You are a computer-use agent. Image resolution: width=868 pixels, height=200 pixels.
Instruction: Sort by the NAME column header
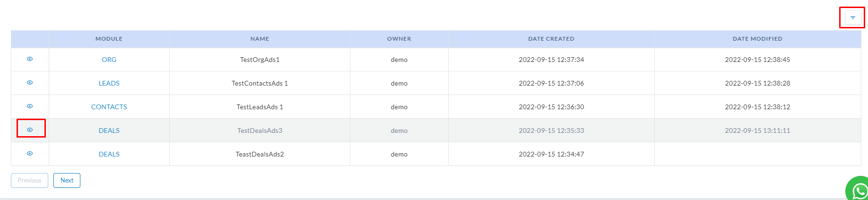(x=260, y=39)
